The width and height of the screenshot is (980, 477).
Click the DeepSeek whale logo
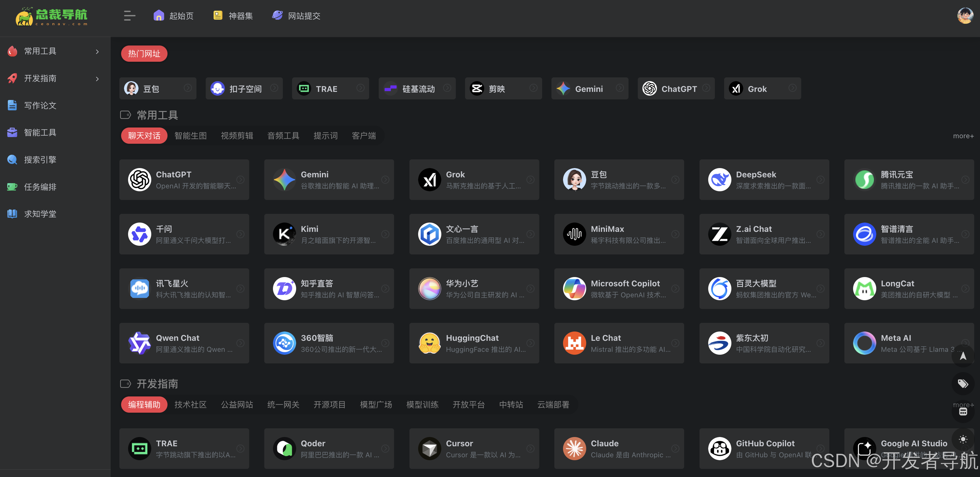[x=719, y=180]
